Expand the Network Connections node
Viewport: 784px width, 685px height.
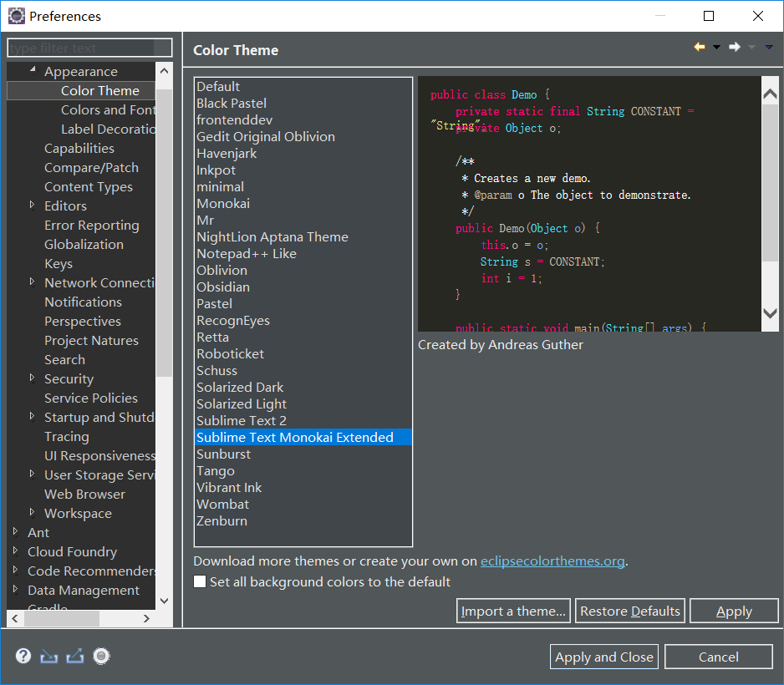pyautogui.click(x=32, y=282)
